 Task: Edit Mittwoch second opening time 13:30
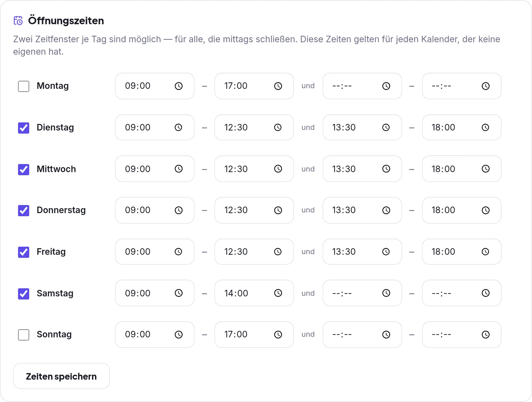click(x=362, y=169)
